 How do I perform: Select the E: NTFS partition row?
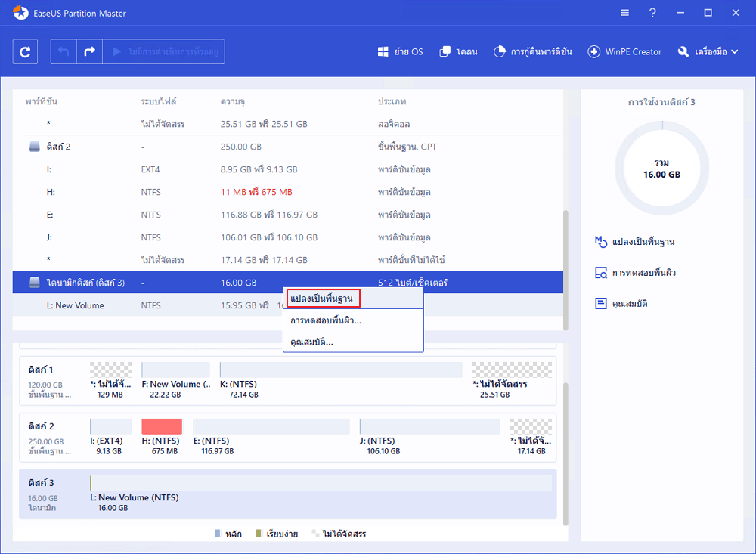tap(288, 215)
